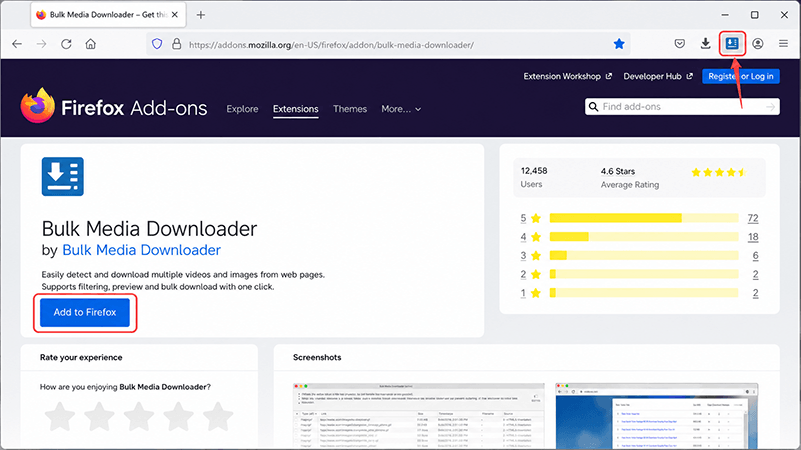Screen dimensions: 801x450
Task: Rate the add-on three stars
Action: [139, 416]
